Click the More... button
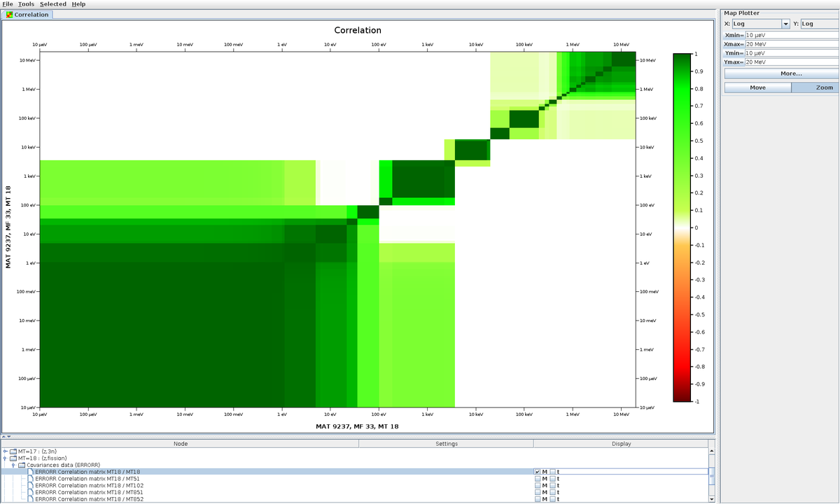Viewport: 840px width, 504px height. click(x=781, y=73)
